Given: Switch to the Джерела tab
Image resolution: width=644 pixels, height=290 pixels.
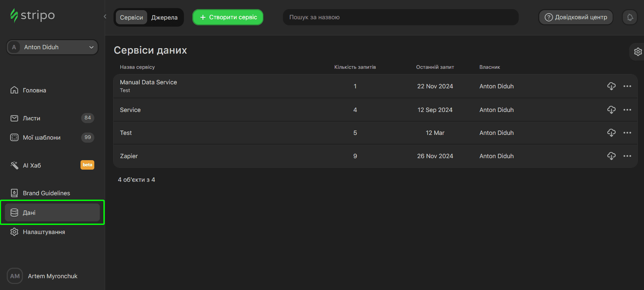Looking at the screenshot, I should coord(164,18).
